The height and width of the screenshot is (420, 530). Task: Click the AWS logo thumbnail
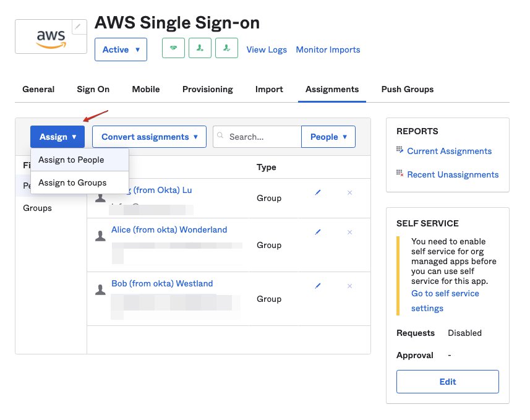coord(51,36)
